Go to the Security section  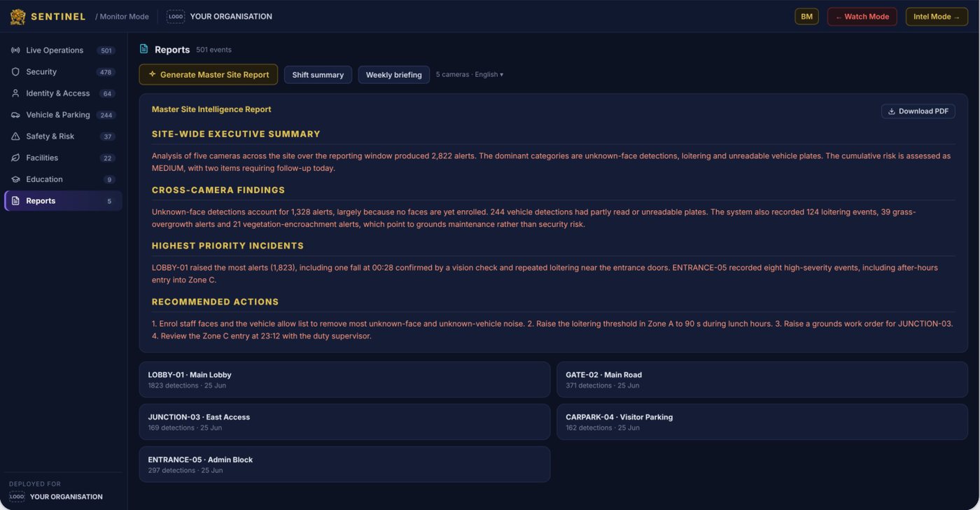click(63, 72)
